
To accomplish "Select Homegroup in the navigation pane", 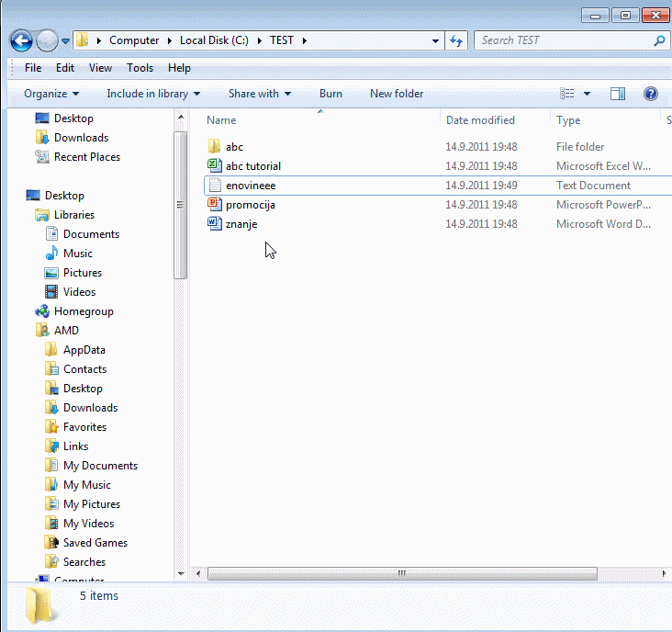I will point(84,311).
